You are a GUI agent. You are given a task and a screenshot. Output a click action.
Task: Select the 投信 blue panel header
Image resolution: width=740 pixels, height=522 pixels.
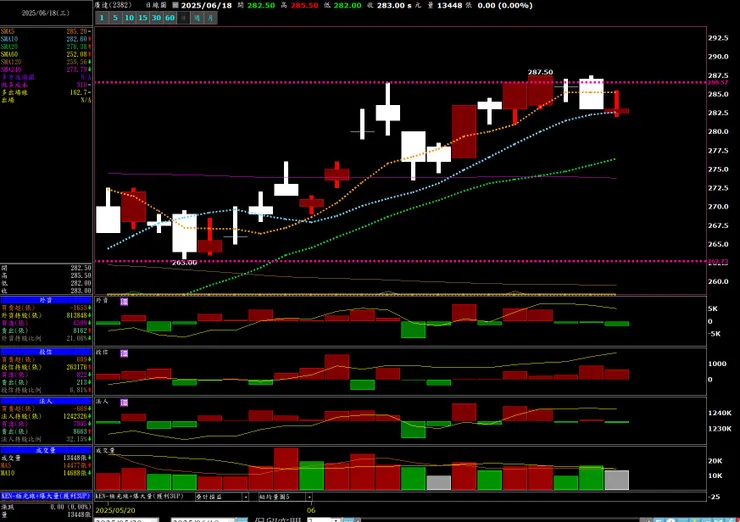coord(46,352)
